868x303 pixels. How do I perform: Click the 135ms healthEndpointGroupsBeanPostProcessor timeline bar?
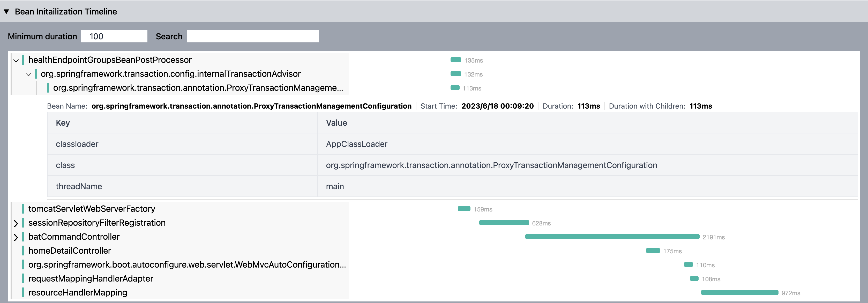tap(455, 60)
